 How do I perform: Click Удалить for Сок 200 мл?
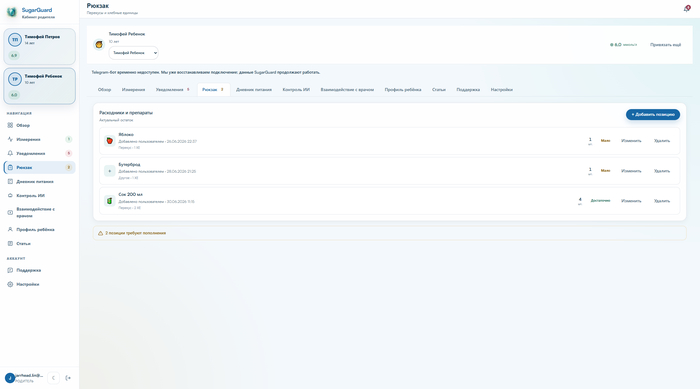click(x=662, y=201)
